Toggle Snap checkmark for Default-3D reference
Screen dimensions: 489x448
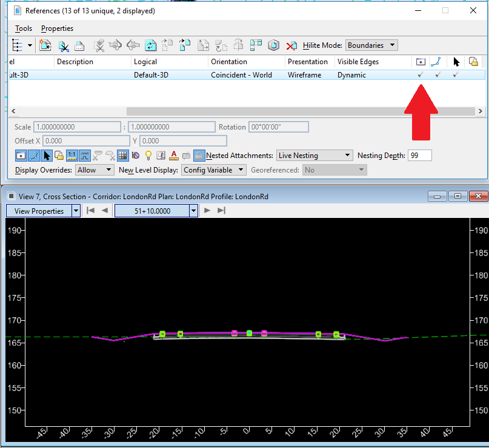(x=437, y=75)
